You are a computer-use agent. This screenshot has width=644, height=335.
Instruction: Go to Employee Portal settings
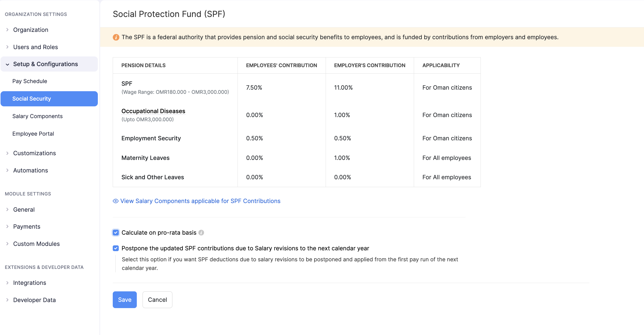pos(33,134)
